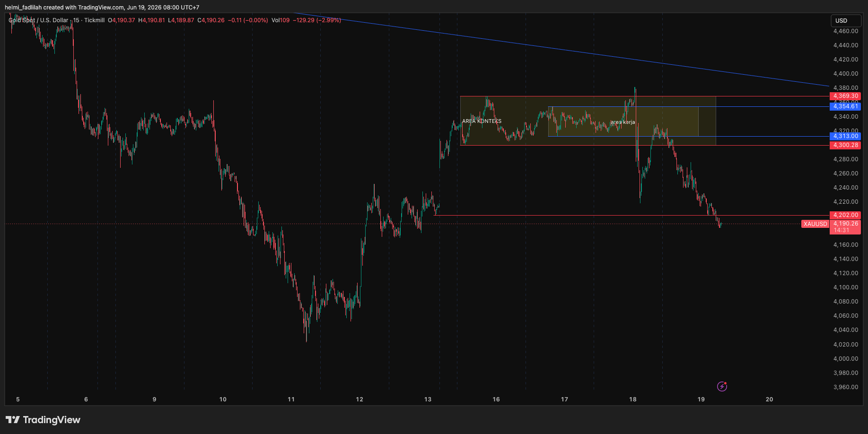The image size is (868, 434).
Task: Click the red 4,369.30 price label
Action: tap(845, 96)
